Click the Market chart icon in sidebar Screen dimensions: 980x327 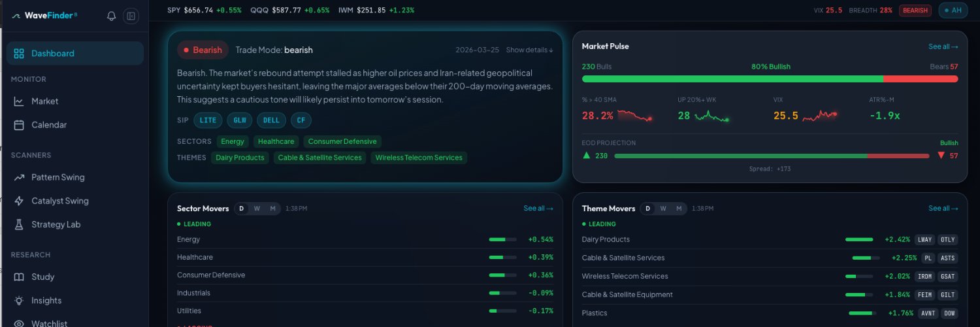click(19, 101)
